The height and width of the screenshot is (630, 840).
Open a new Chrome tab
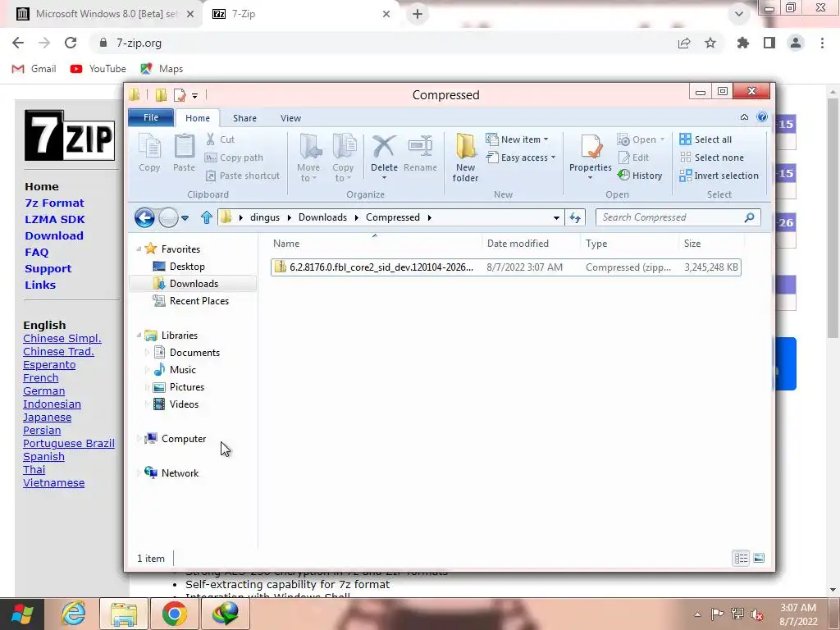(418, 14)
